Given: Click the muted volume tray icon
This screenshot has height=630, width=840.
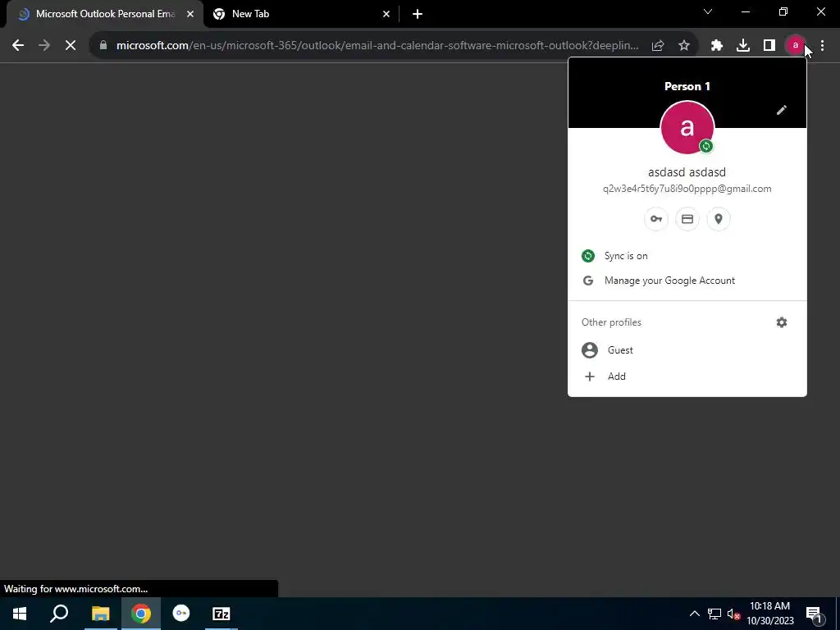Looking at the screenshot, I should (733, 614).
